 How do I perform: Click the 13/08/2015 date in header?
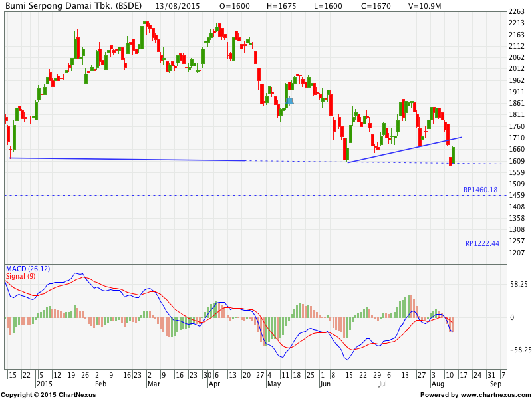(x=184, y=6)
